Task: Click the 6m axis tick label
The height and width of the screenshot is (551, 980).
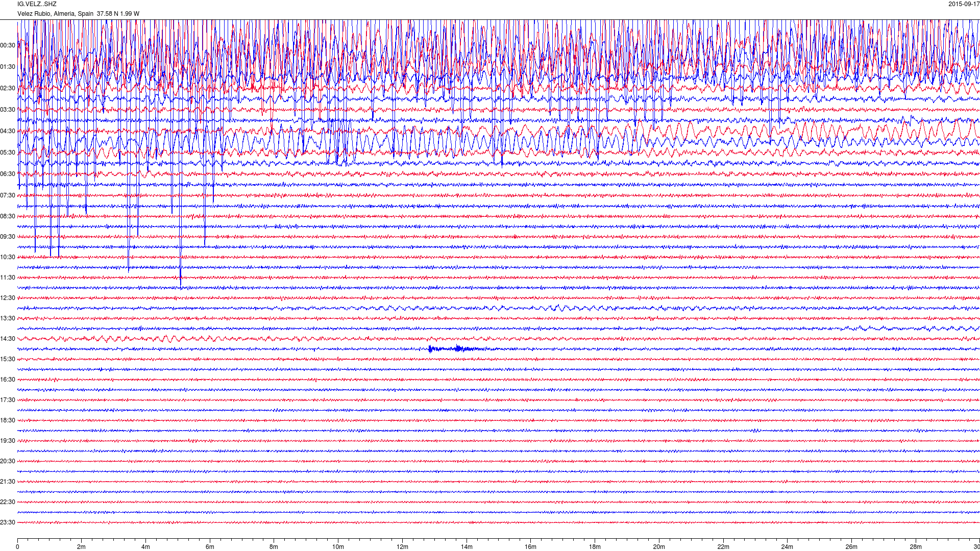Action: coord(210,547)
